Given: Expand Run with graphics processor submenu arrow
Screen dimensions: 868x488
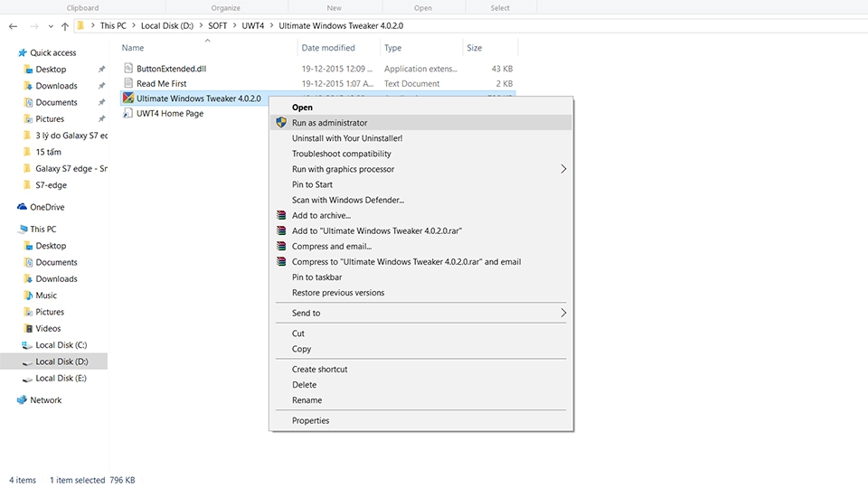Looking at the screenshot, I should pyautogui.click(x=563, y=169).
